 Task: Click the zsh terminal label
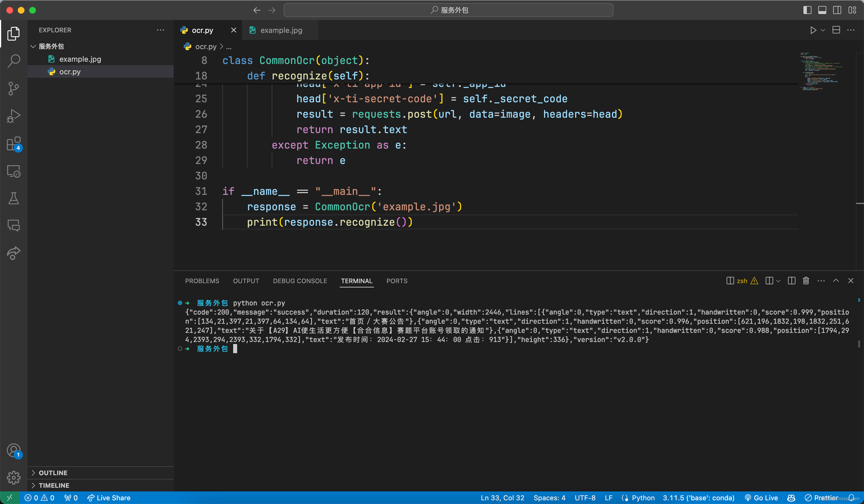click(742, 281)
